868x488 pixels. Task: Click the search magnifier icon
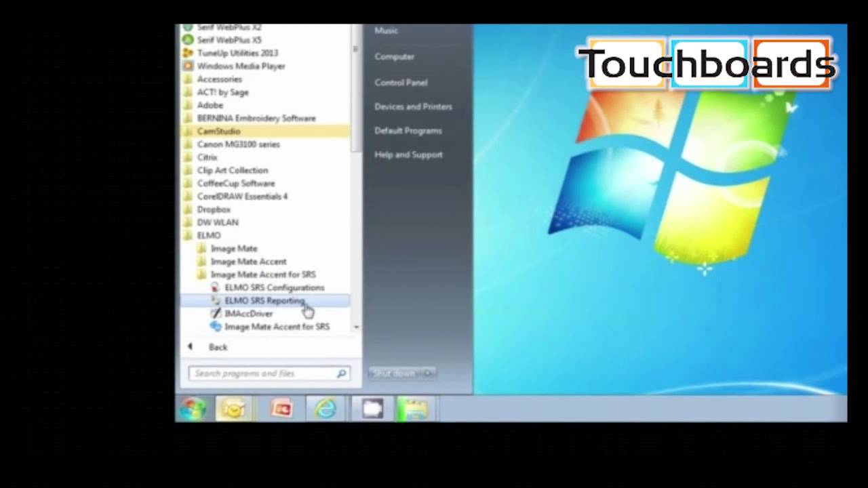341,373
